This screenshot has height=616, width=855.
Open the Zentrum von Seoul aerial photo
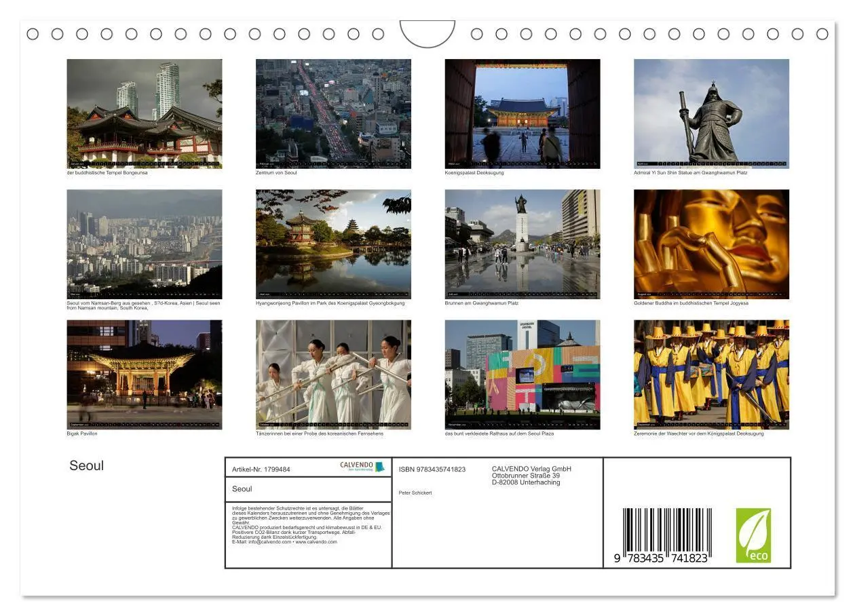(333, 113)
